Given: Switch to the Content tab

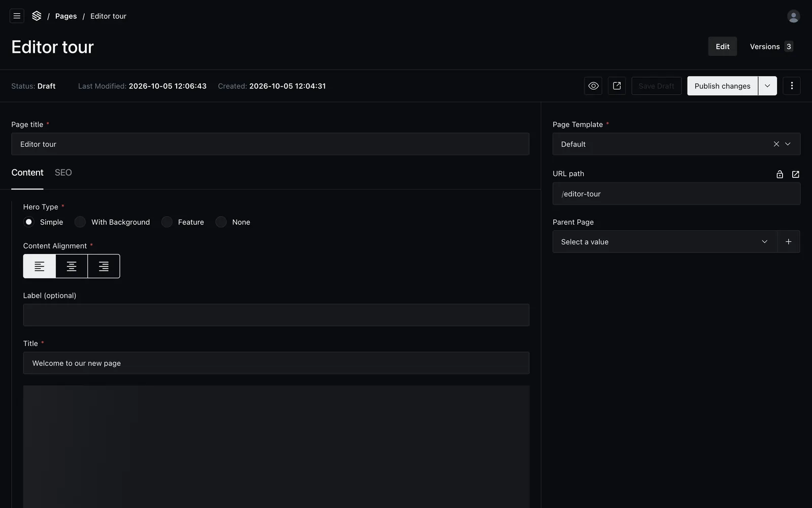Looking at the screenshot, I should (27, 173).
